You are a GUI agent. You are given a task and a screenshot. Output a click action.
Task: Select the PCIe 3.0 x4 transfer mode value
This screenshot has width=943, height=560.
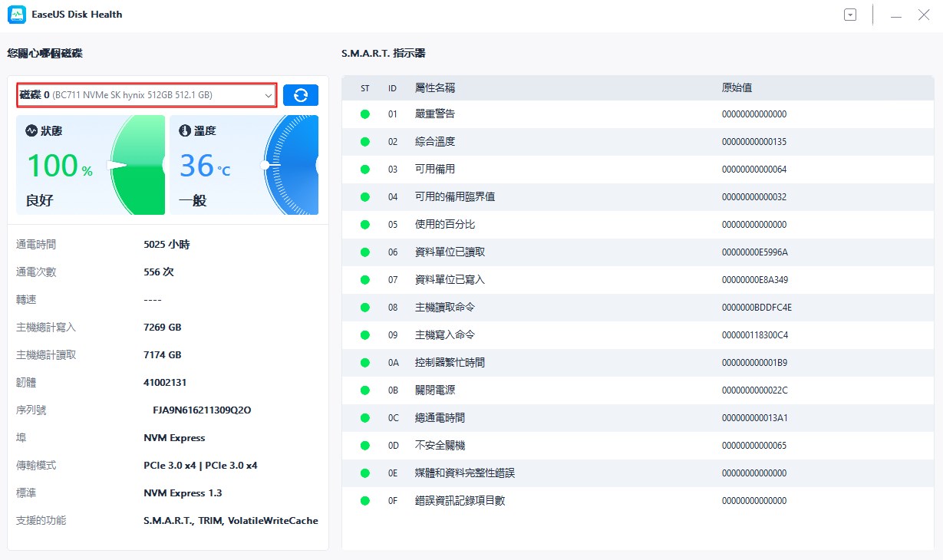(200, 466)
